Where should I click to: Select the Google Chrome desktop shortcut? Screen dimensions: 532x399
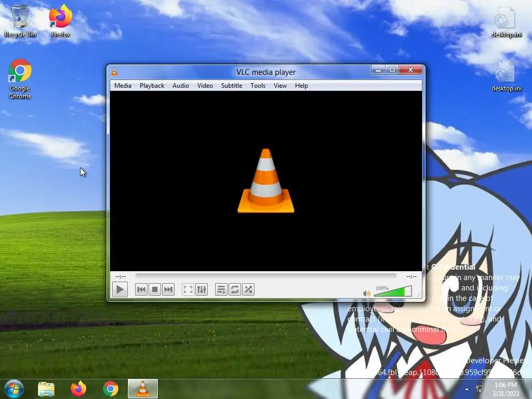20,79
